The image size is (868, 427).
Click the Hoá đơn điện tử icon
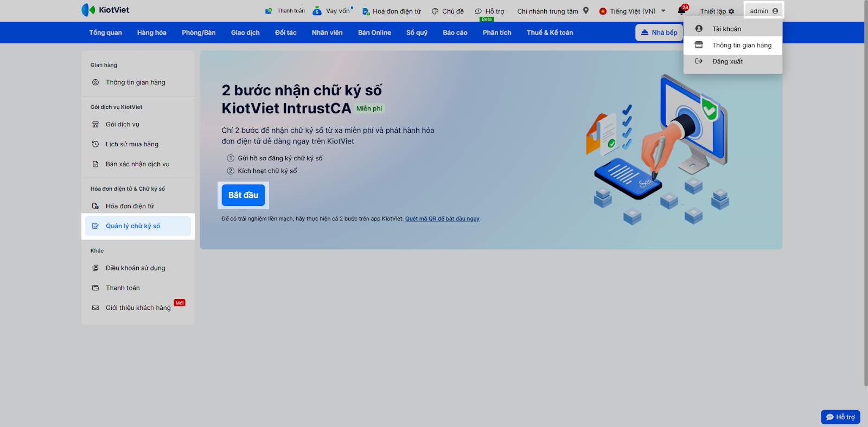(366, 11)
